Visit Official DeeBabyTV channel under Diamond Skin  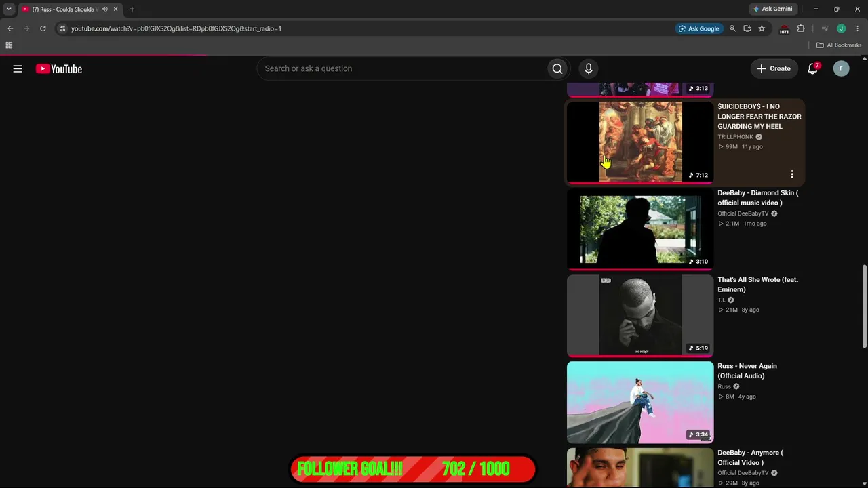[x=743, y=213]
